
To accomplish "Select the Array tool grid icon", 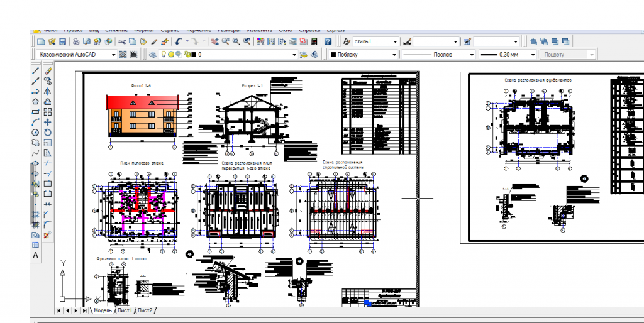I will coord(48,112).
